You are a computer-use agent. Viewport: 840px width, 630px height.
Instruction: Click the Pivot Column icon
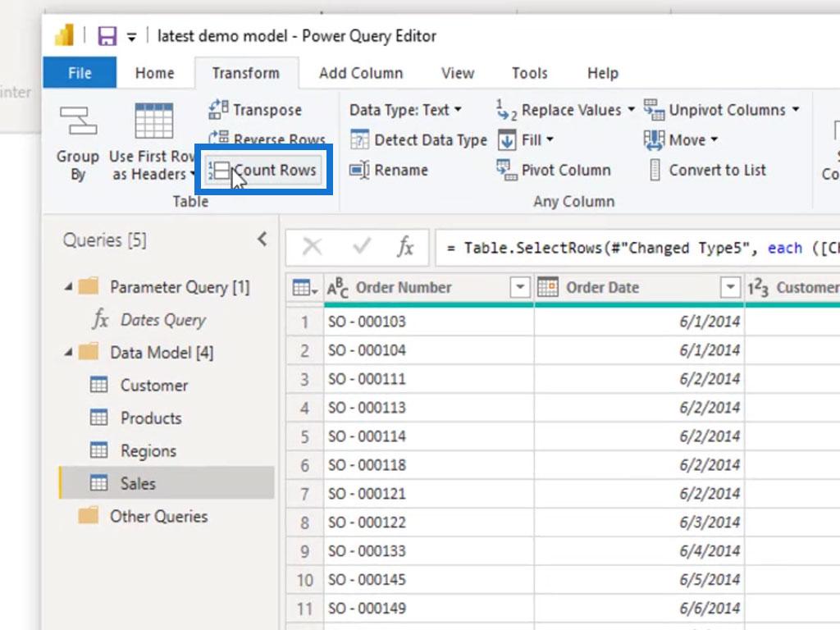coord(506,170)
